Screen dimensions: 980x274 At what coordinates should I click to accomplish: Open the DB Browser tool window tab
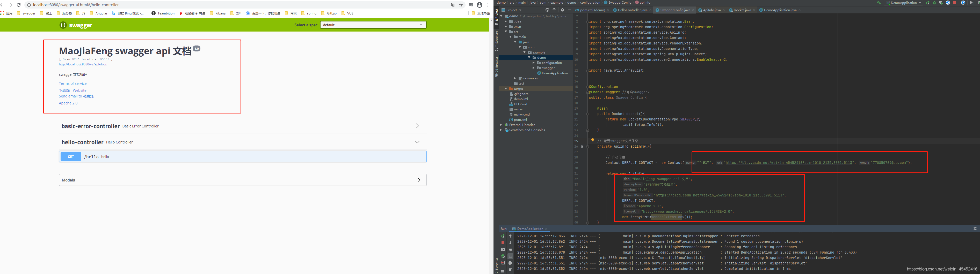coord(496,67)
